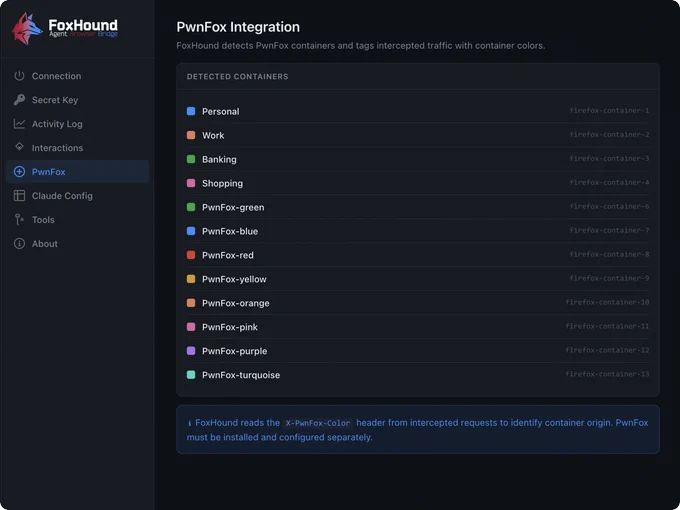The image size is (680, 510).
Task: Click the About info icon
Action: tap(19, 244)
